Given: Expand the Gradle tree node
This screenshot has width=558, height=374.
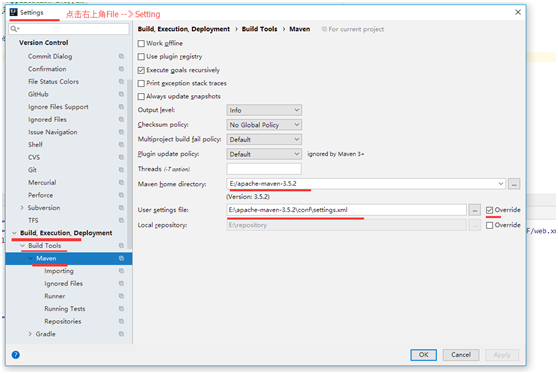Looking at the screenshot, I should (30, 334).
